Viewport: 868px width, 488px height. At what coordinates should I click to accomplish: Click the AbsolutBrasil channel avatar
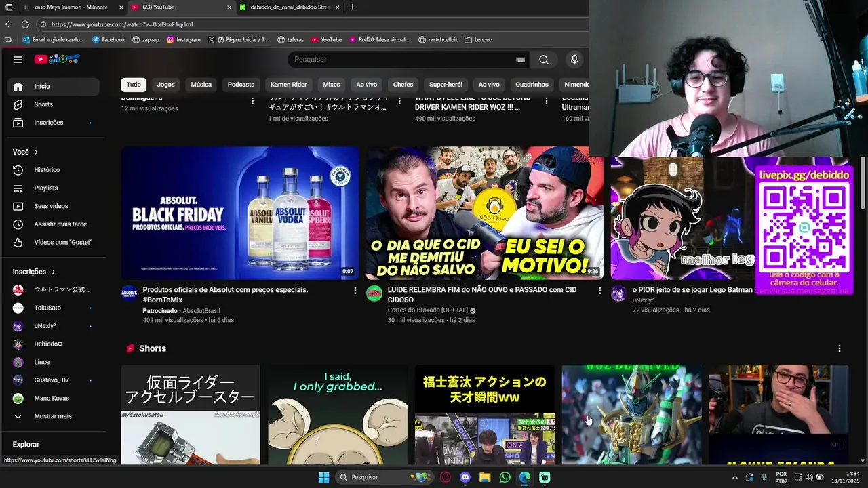tap(129, 293)
